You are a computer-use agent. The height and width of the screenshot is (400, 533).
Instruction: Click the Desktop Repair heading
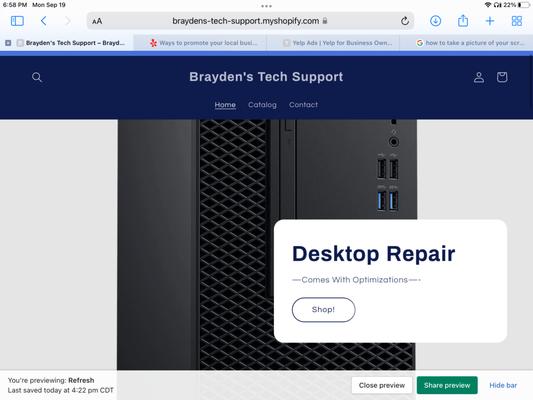(x=374, y=254)
